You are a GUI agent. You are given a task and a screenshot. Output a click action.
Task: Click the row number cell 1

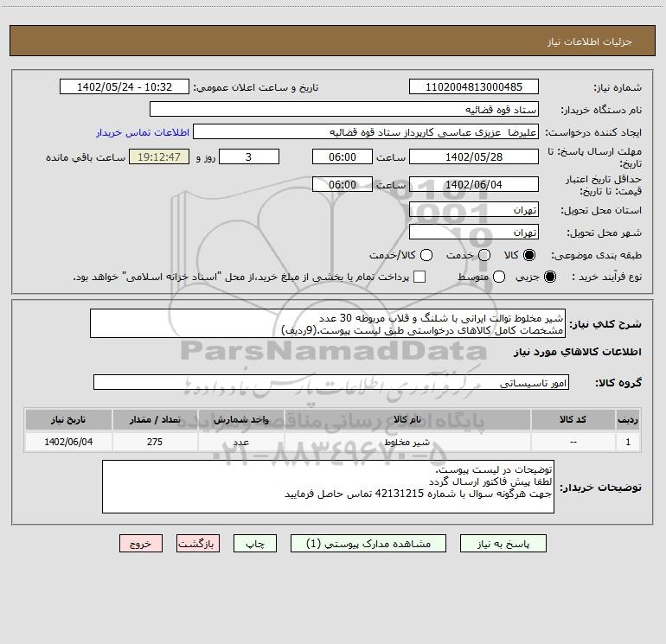(x=628, y=442)
